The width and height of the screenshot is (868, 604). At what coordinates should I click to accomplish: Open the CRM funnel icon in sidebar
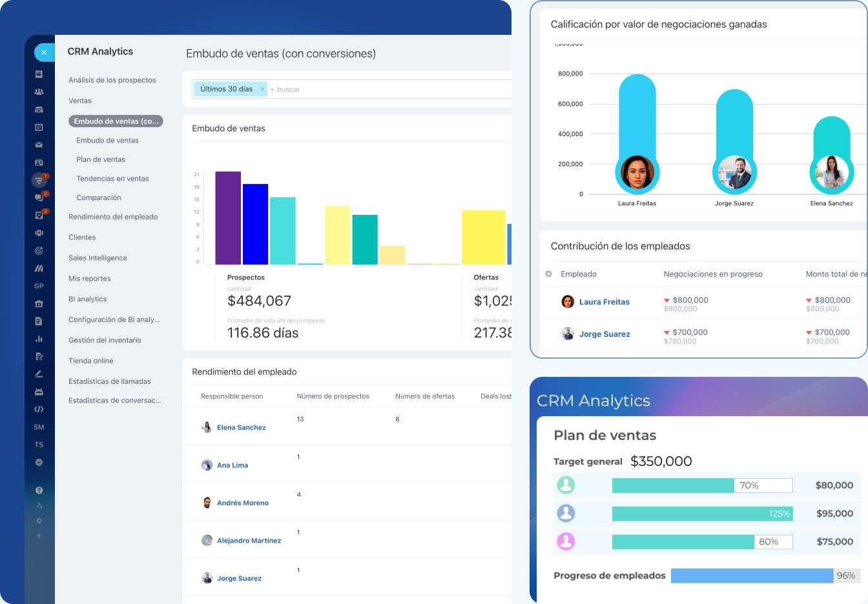39,181
